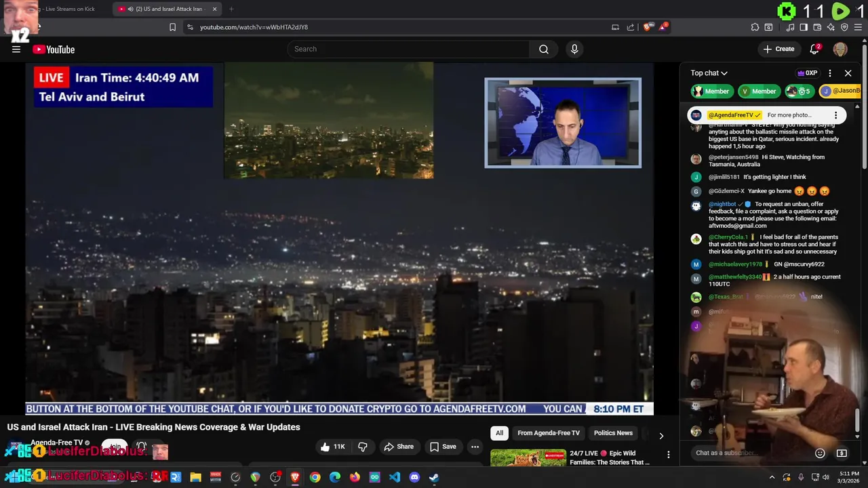Open Brave browser from the taskbar

coord(295,477)
